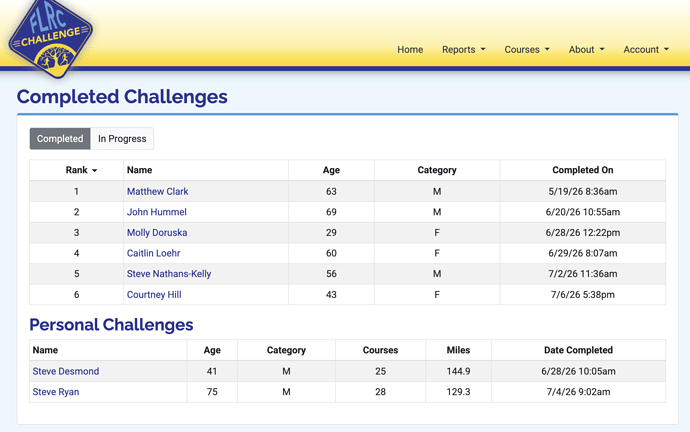The height and width of the screenshot is (432, 690).
Task: Open the Account menu
Action: 646,50
